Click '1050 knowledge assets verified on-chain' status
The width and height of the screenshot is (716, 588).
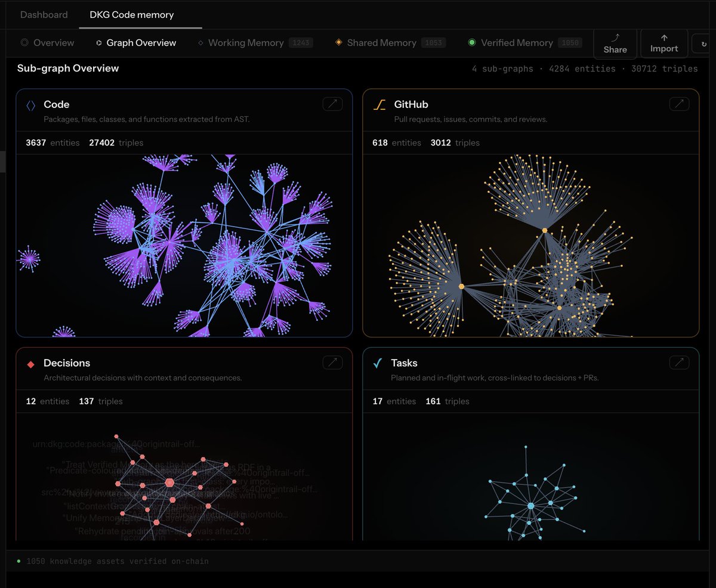117,561
